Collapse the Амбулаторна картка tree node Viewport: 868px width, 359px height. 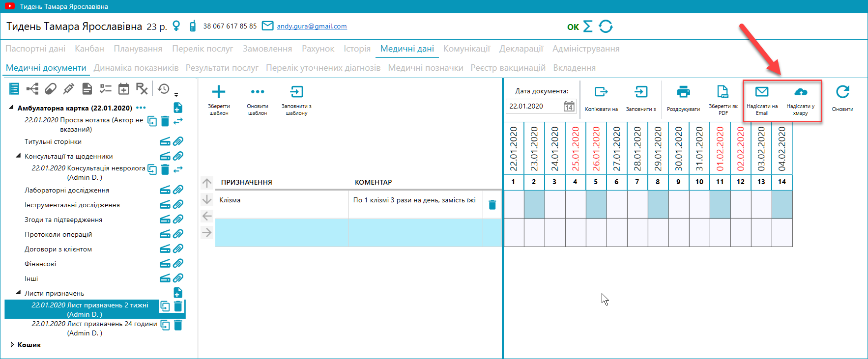[x=11, y=107]
